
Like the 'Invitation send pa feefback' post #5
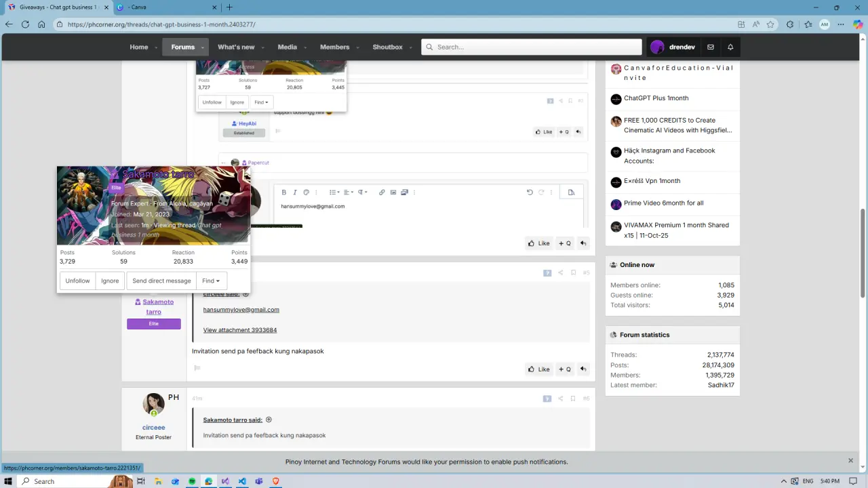click(x=538, y=369)
